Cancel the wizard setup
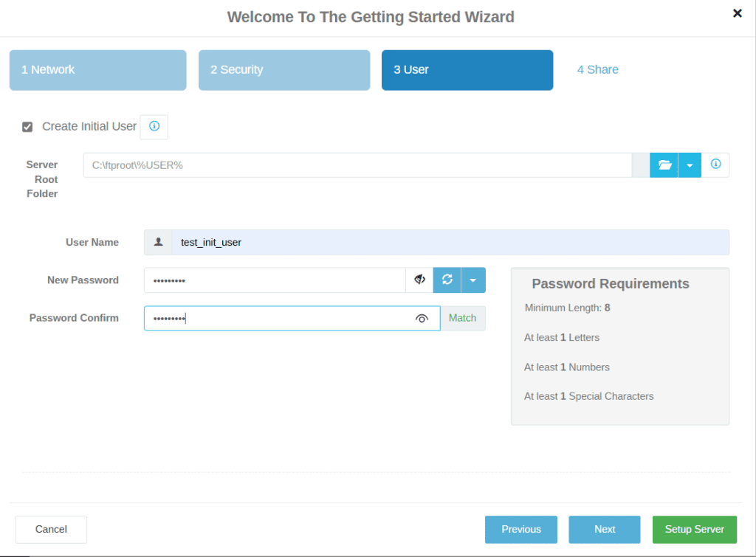756x557 pixels. tap(51, 529)
